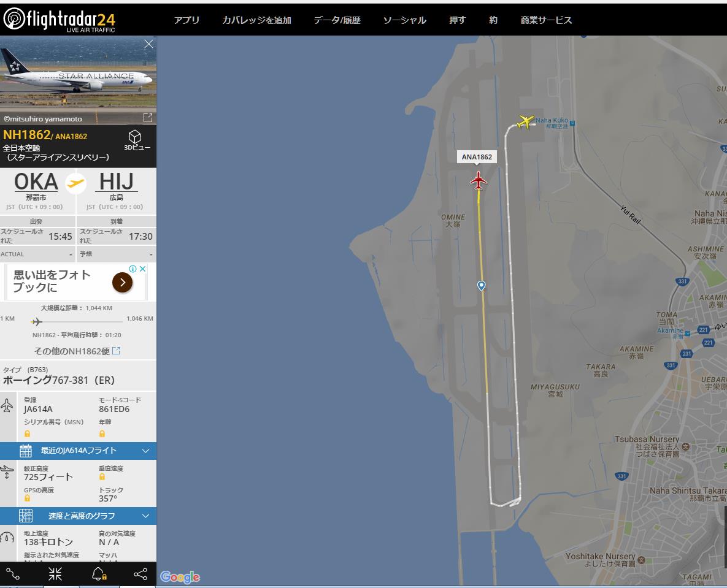This screenshot has height=588, width=727.
Task: Open the 3D view cube icon
Action: pos(135,137)
